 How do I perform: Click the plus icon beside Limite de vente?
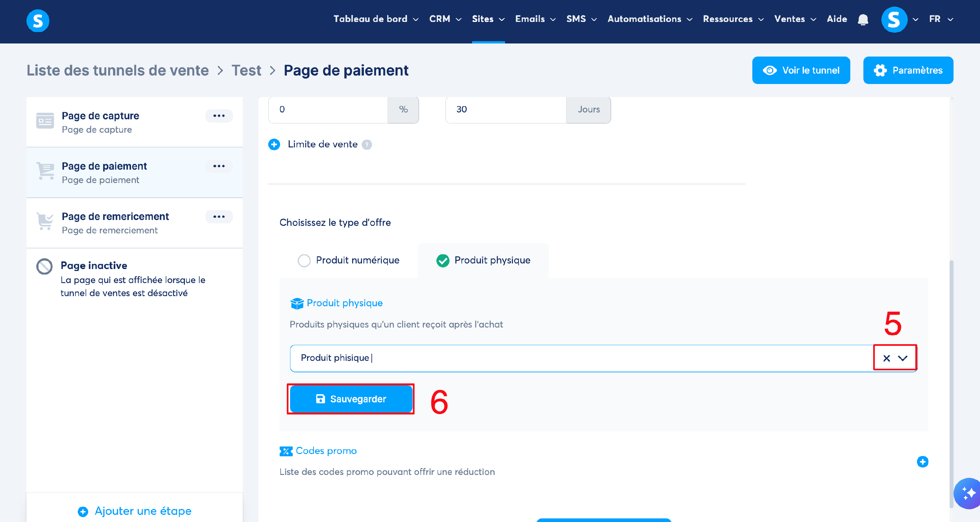tap(274, 144)
